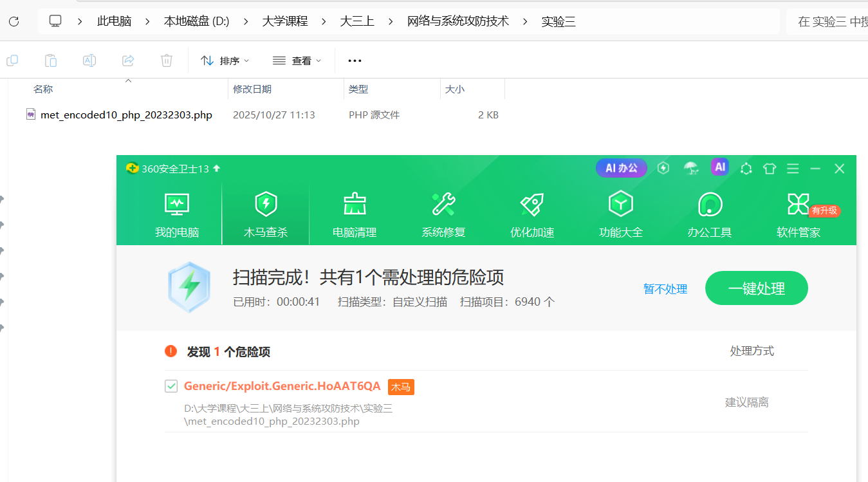
Task: Click the PHP 源文件 type cell
Action: (374, 115)
